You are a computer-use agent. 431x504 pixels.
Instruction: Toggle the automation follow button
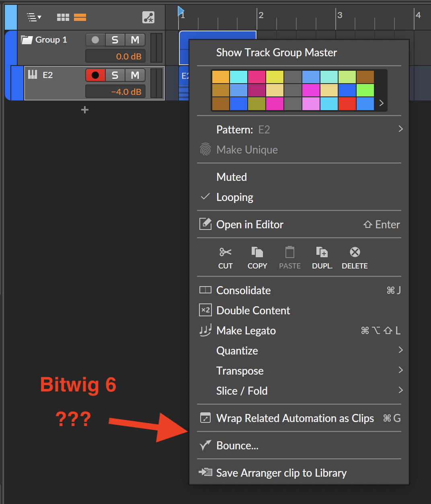(x=148, y=17)
